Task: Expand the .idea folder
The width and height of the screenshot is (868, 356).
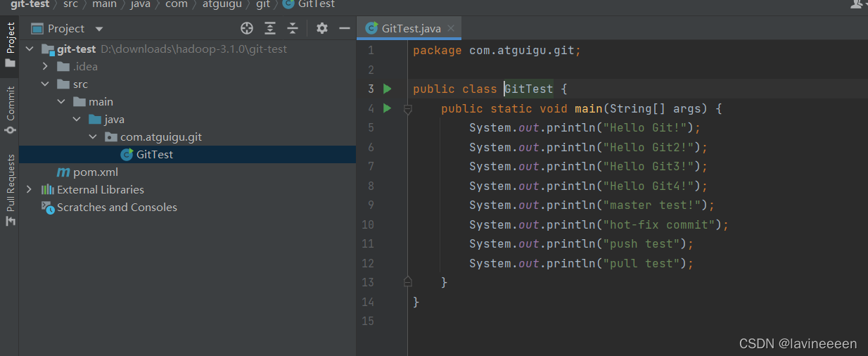Action: tap(45, 67)
